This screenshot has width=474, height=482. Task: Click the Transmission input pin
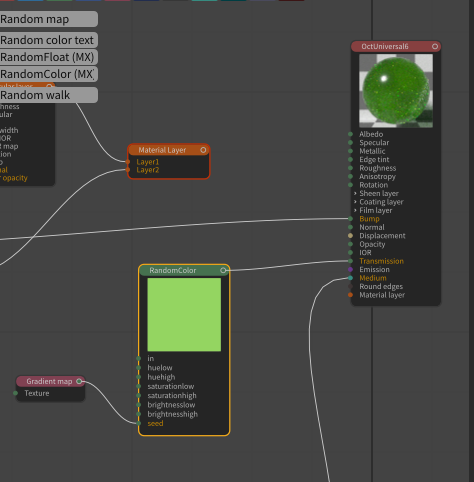350,261
